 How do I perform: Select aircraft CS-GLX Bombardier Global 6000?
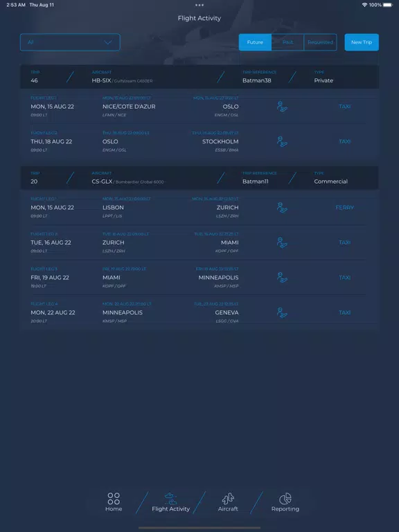[127, 181]
